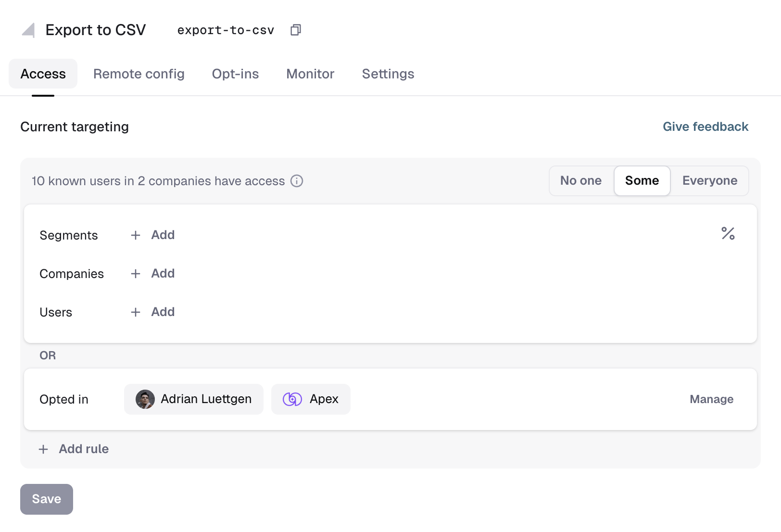The height and width of the screenshot is (532, 781).
Task: Click the Export to CSV title
Action: (x=96, y=30)
